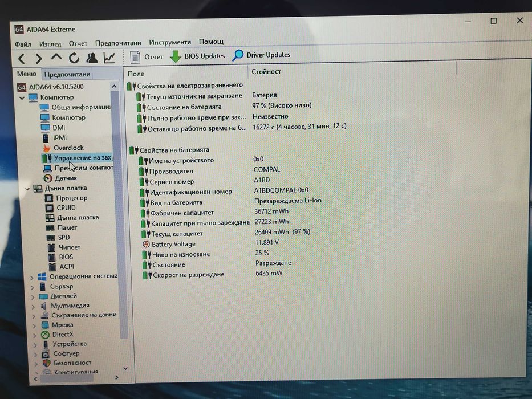The image size is (532, 399).
Task: Select the Ниво на износване row
Action: [x=206, y=254]
